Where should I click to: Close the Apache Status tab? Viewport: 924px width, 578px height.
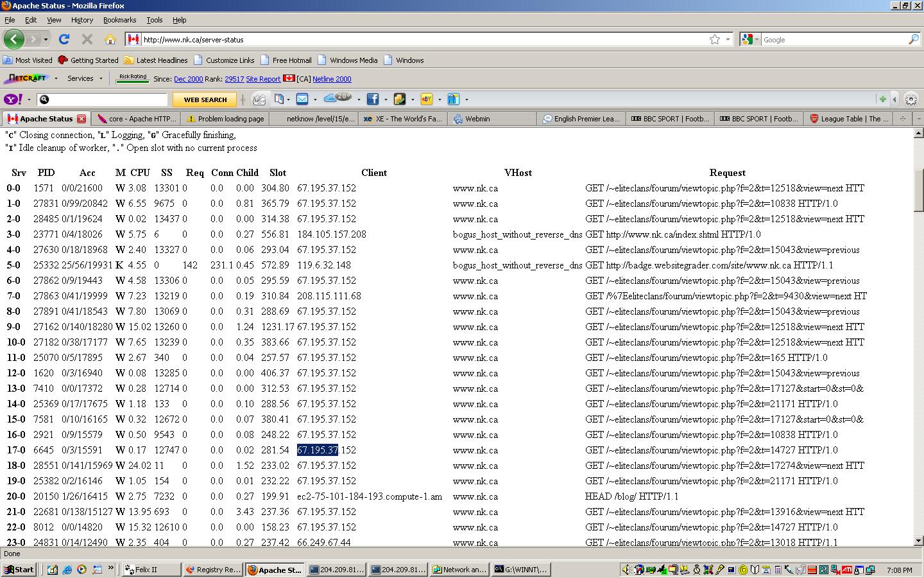[81, 119]
